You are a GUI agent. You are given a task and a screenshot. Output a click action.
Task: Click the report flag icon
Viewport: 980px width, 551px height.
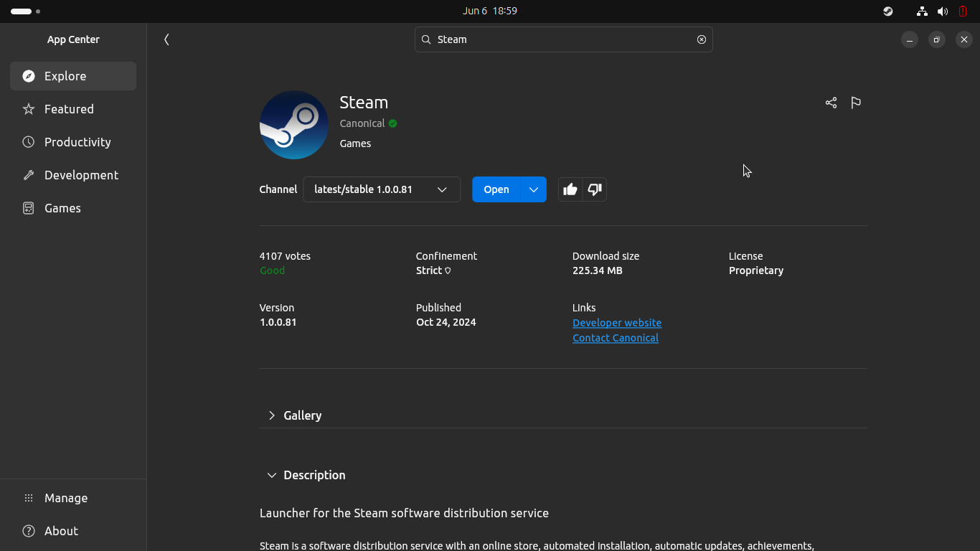pos(856,103)
